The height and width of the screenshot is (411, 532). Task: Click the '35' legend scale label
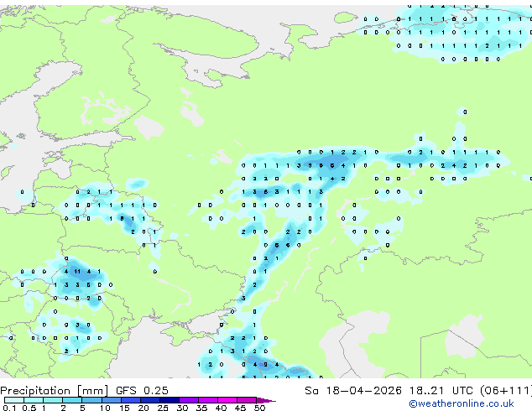pos(201,408)
